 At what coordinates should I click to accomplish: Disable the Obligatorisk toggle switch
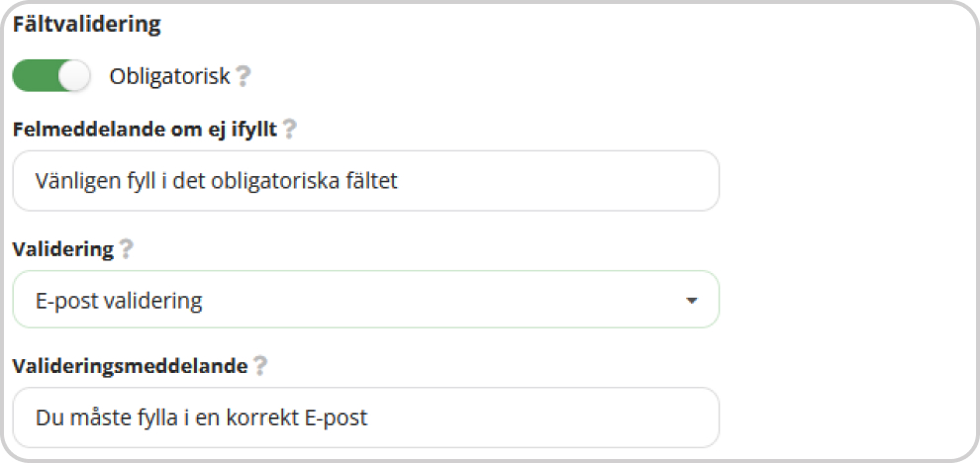click(51, 76)
